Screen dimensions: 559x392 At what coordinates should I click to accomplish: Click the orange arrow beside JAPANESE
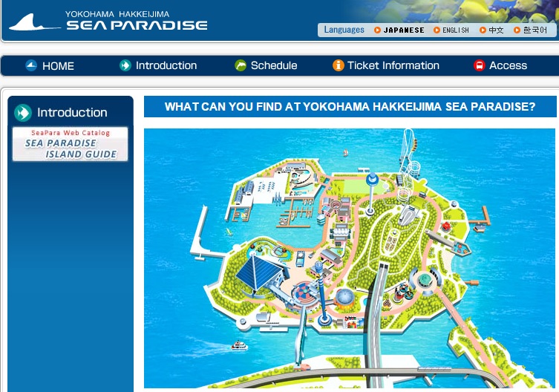click(x=378, y=30)
